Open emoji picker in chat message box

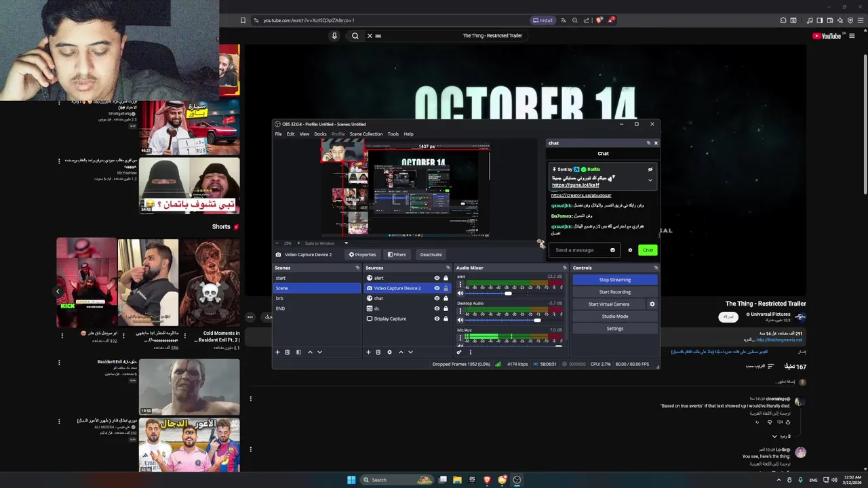pos(612,250)
